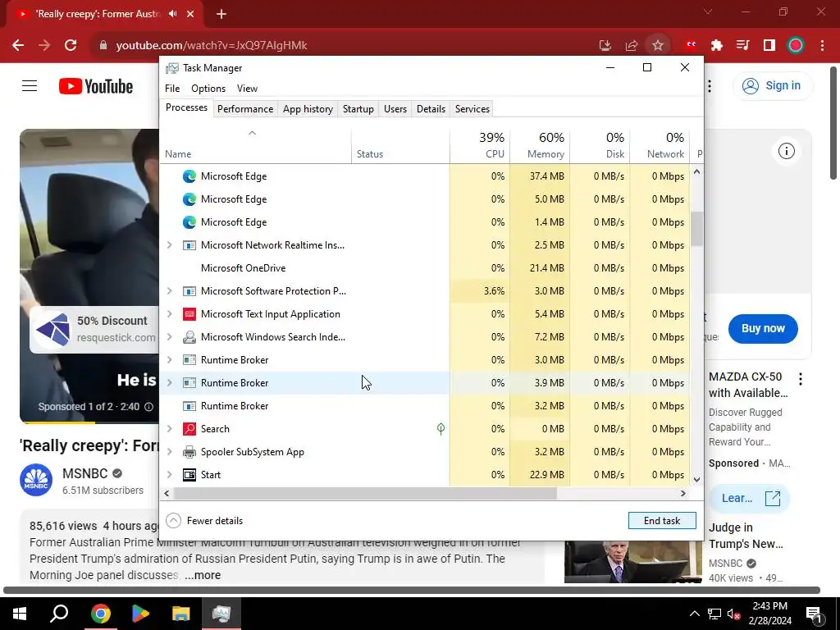Image resolution: width=840 pixels, height=630 pixels.
Task: Click the address bar URL field
Action: click(343, 46)
